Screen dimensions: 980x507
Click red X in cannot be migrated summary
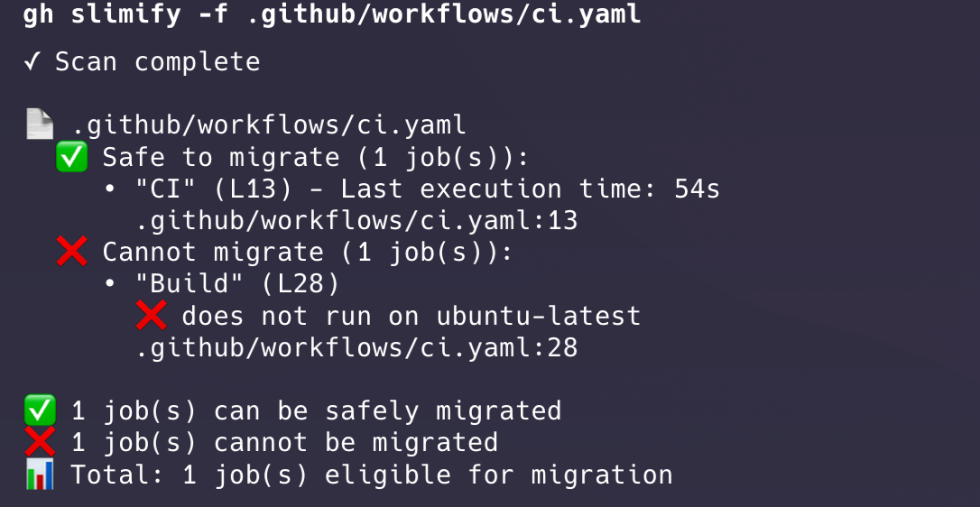coord(39,442)
